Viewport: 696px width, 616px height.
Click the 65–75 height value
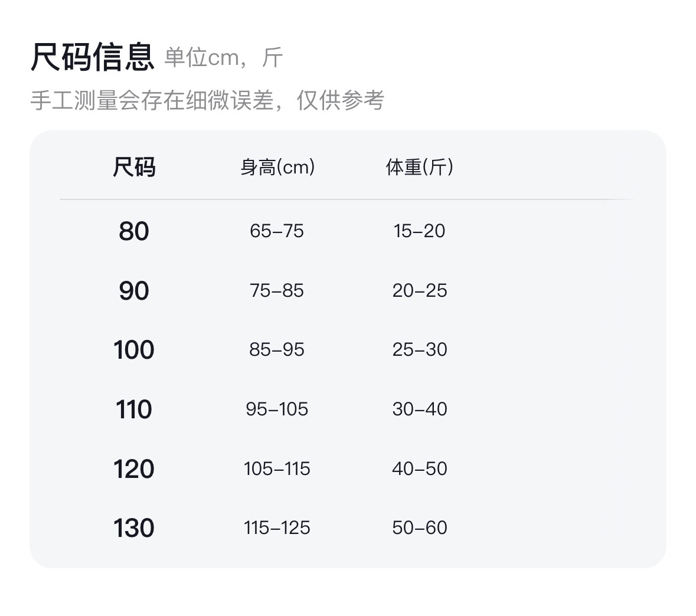coord(277,231)
